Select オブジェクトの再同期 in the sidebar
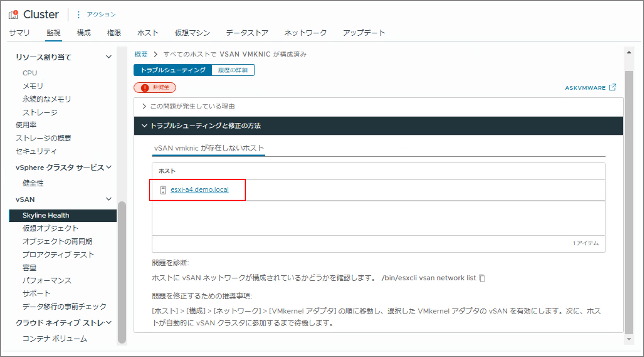This screenshot has width=644, height=357. point(57,241)
